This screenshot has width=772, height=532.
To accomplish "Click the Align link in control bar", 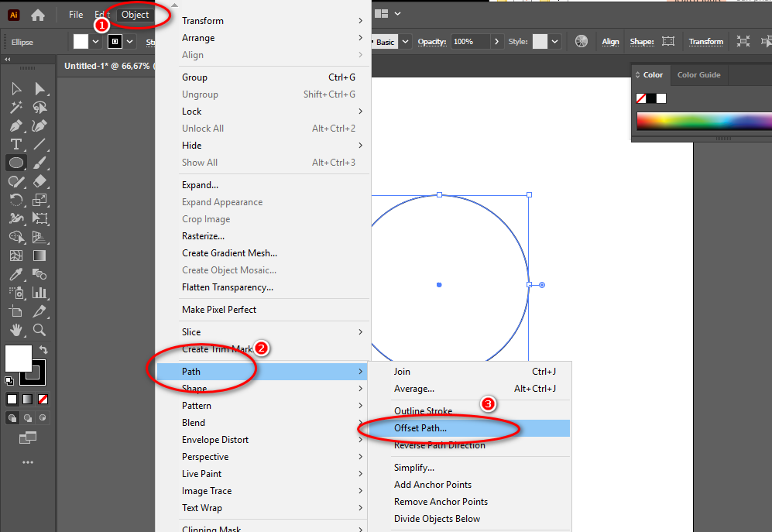I will 610,42.
